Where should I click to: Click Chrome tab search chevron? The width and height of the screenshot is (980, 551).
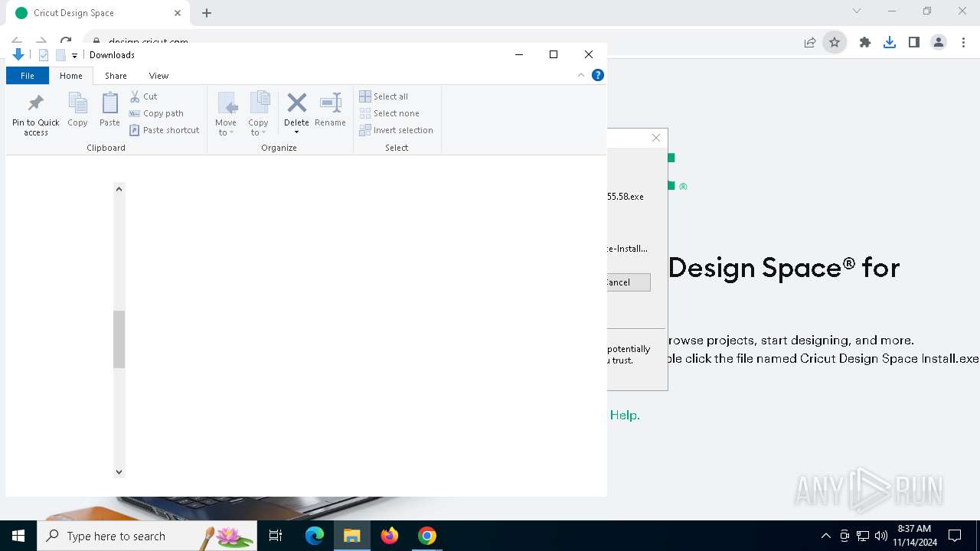point(857,11)
